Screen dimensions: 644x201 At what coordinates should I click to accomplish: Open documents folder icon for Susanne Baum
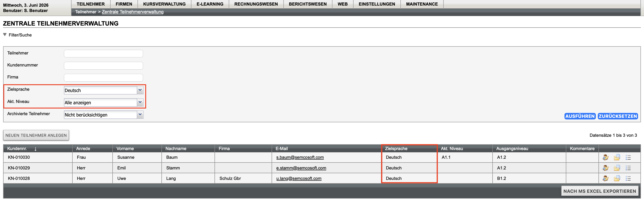[617, 157]
